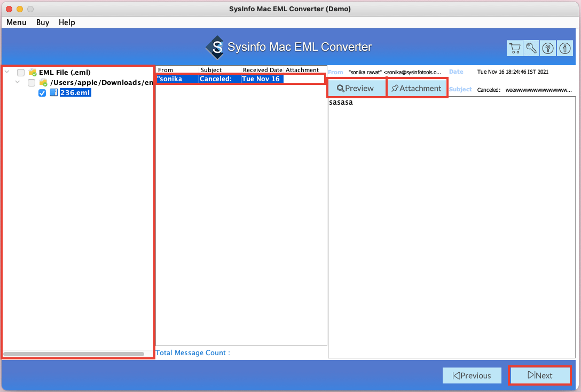Collapse the EML File (.eml) tree node
The height and width of the screenshot is (392, 581).
tap(6, 72)
